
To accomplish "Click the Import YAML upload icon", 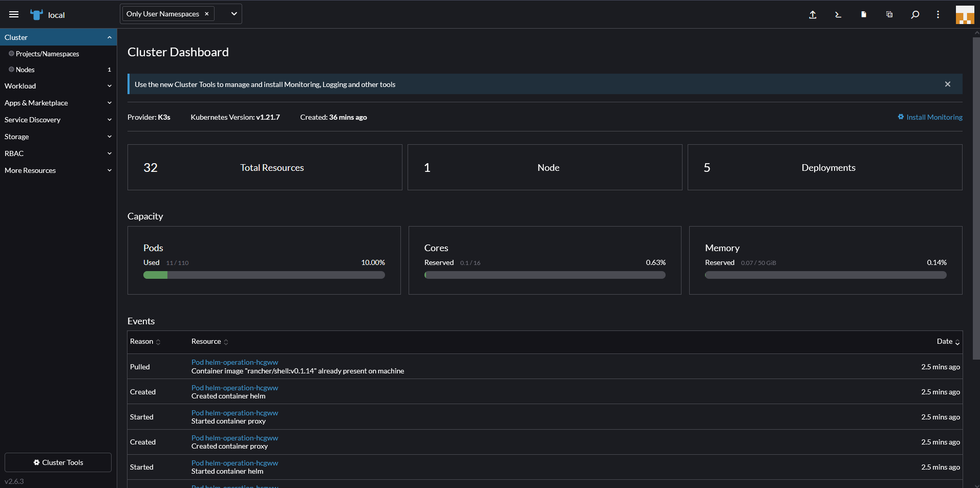I will point(813,14).
